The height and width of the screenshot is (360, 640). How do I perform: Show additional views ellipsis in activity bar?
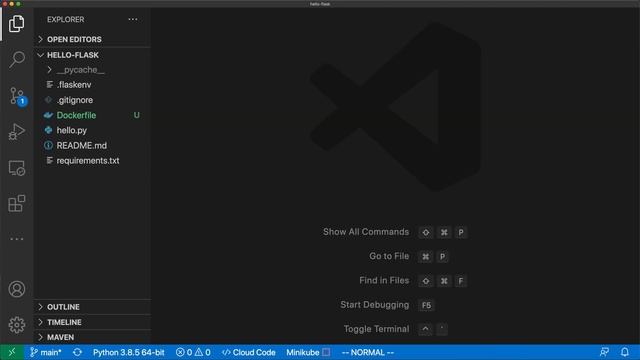click(16, 239)
